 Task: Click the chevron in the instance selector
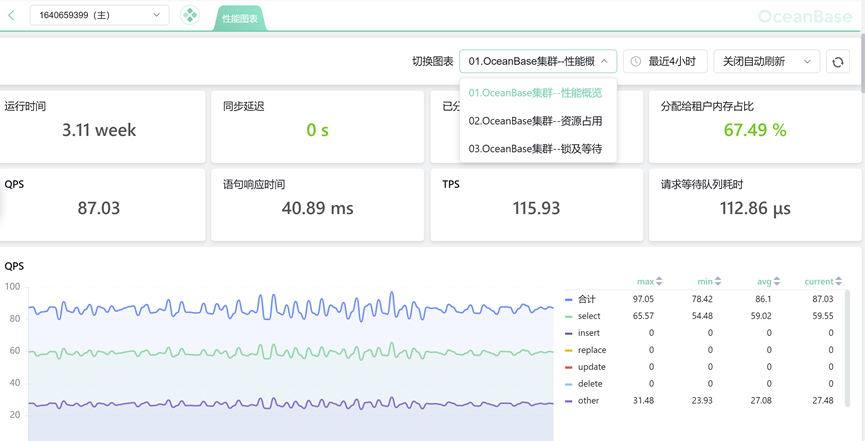tap(157, 15)
